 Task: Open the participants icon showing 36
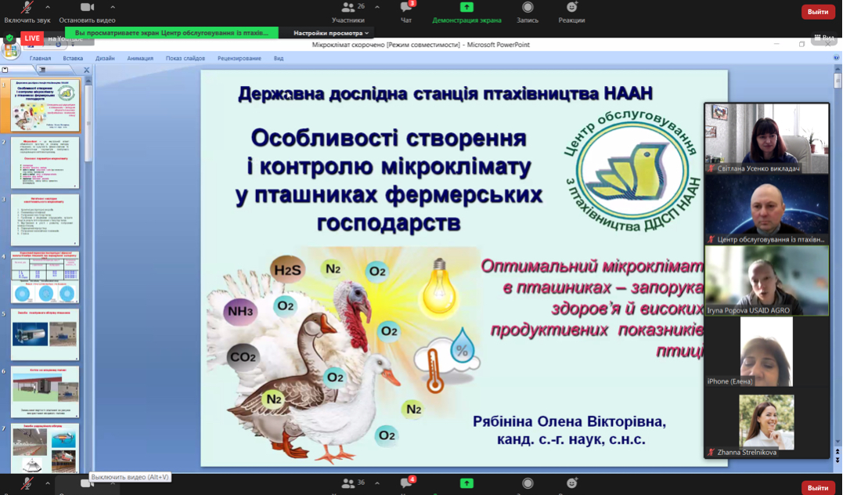348,483
